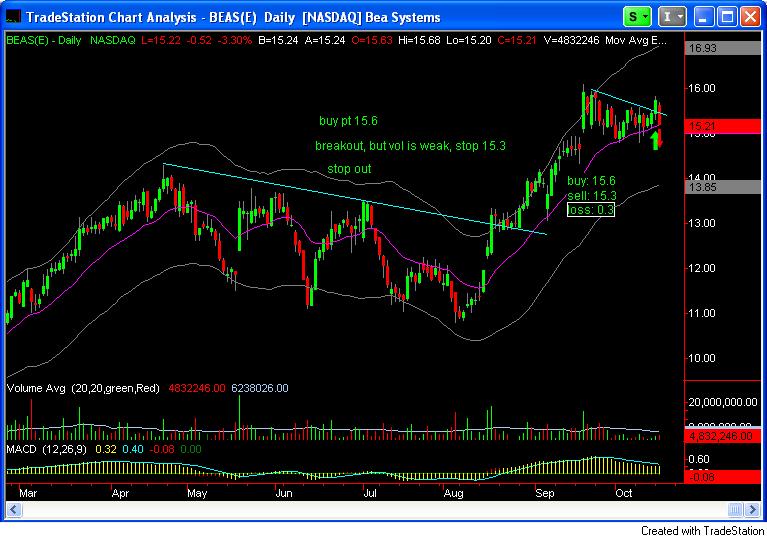Screen dimensions: 767x537
Task: Click the 'MACD (12,26,9)' indicator label
Action: coord(46,449)
